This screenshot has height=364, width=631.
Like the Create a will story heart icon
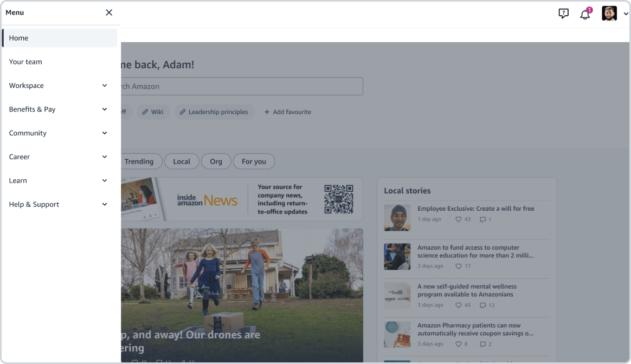459,219
